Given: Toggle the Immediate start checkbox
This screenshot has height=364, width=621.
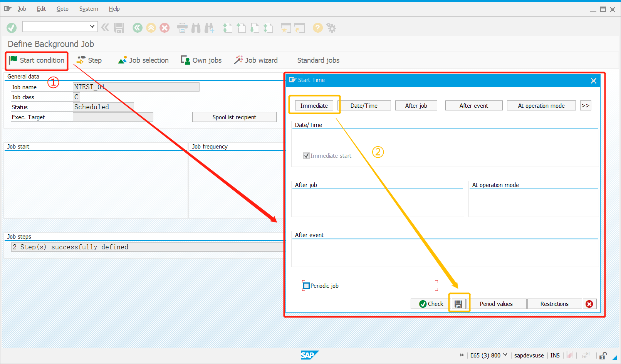Looking at the screenshot, I should [306, 155].
